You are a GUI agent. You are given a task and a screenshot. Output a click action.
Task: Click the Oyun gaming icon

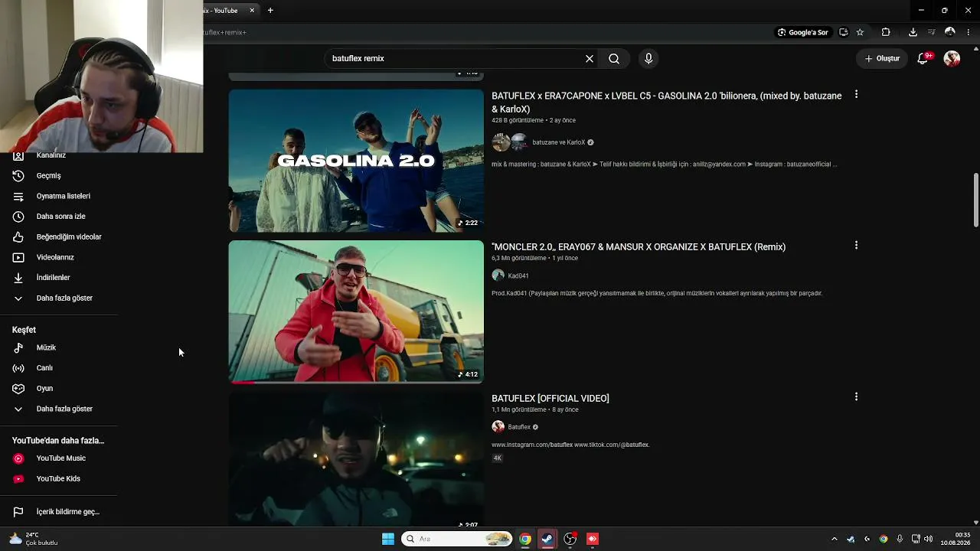coord(18,389)
